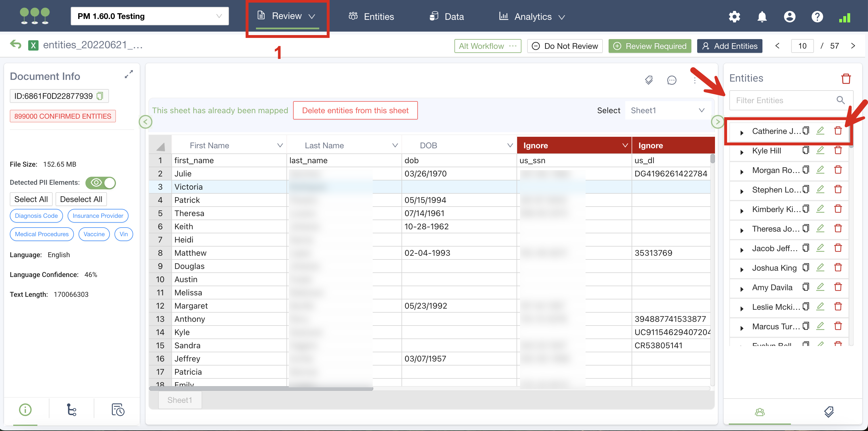868x431 pixels.
Task: Toggle Detected PII Elements visibility switch
Action: click(x=100, y=183)
